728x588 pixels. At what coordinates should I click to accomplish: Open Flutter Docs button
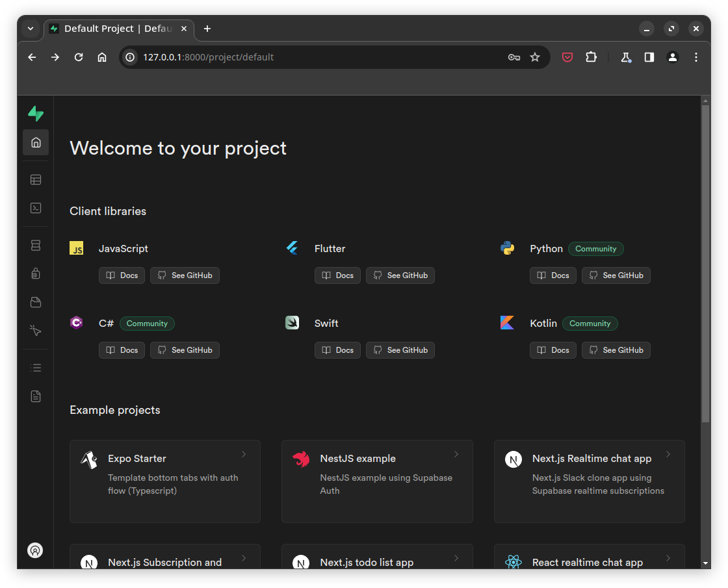[x=337, y=275]
